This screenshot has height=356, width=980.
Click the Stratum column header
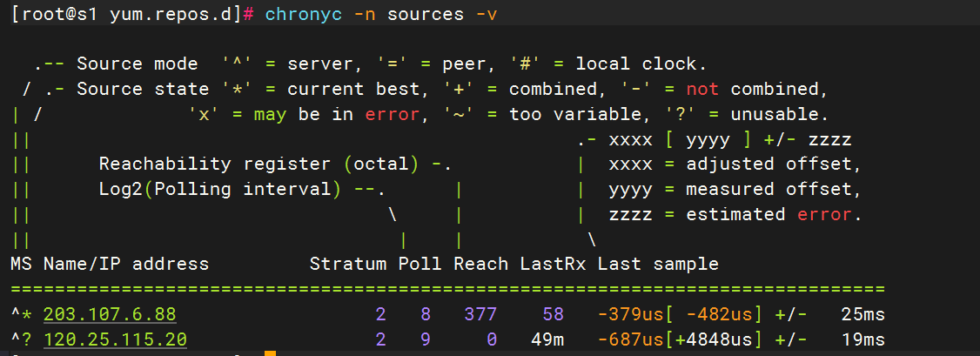coord(348,265)
